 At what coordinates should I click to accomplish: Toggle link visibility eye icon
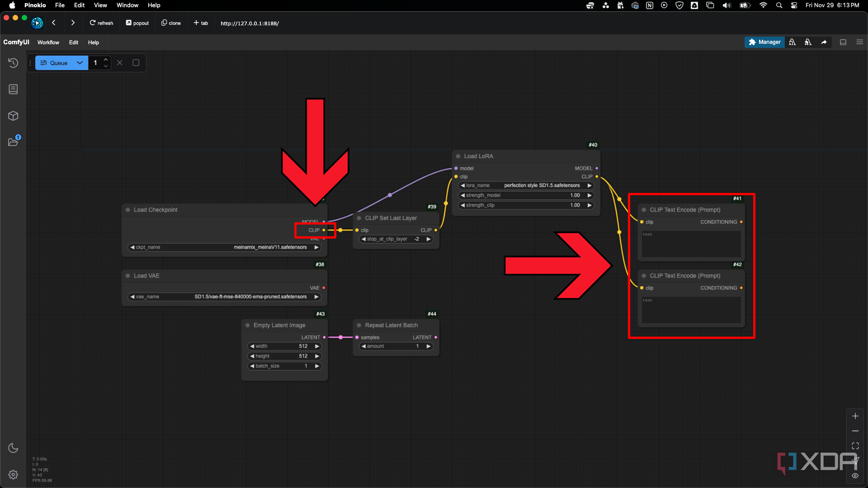[x=855, y=476]
